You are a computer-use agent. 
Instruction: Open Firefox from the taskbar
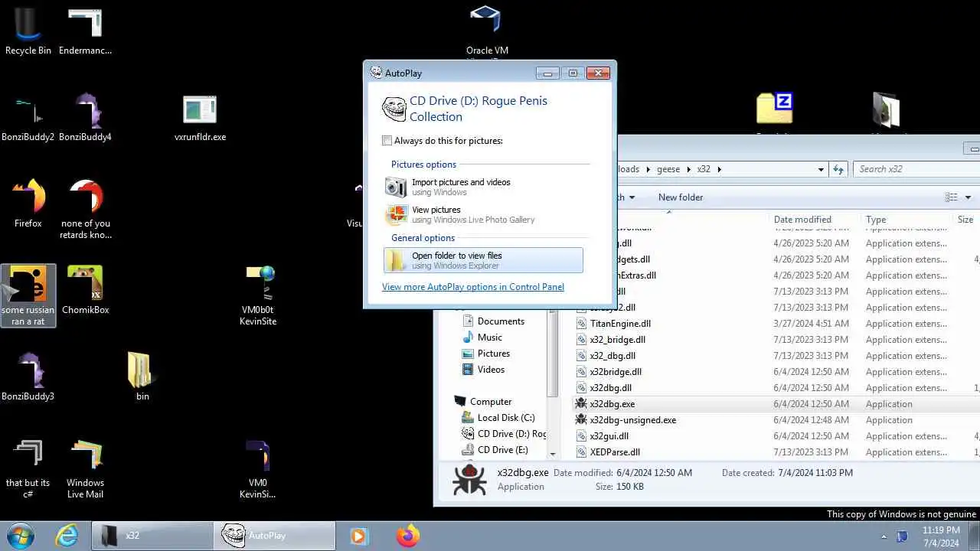(x=408, y=536)
